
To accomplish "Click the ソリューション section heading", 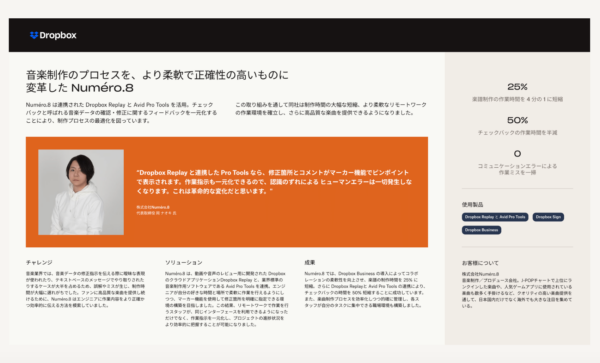I will click(x=184, y=262).
